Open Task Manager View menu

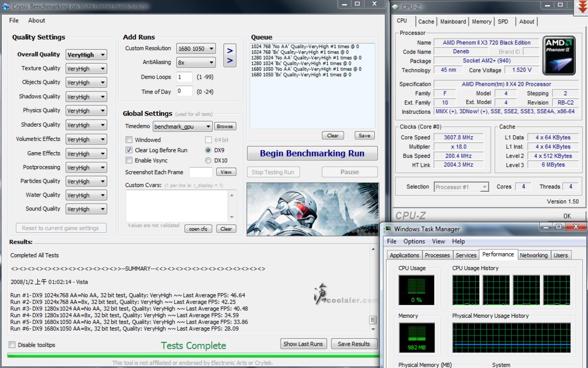tap(438, 241)
